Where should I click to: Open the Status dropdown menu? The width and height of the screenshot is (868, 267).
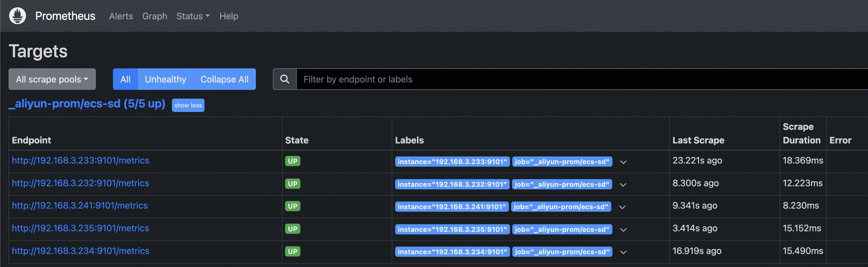click(193, 16)
